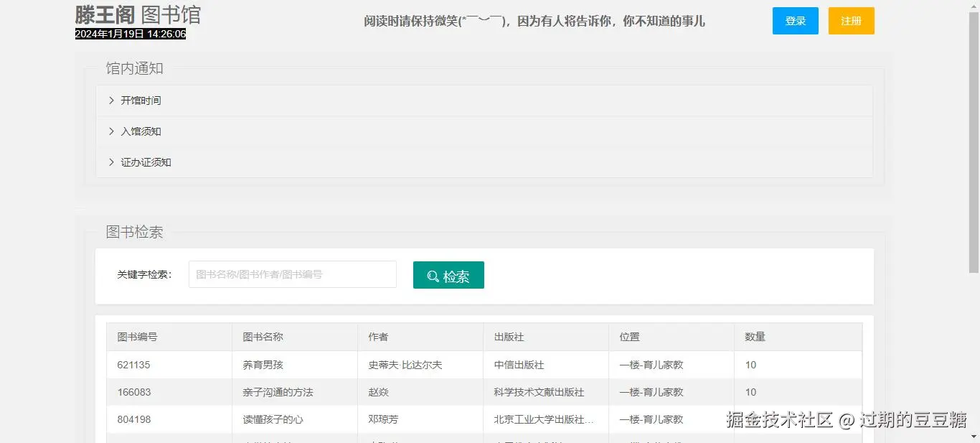980x443 pixels.
Task: Click quantity cell in 亲子沟通的方法 row
Action: [x=798, y=392]
